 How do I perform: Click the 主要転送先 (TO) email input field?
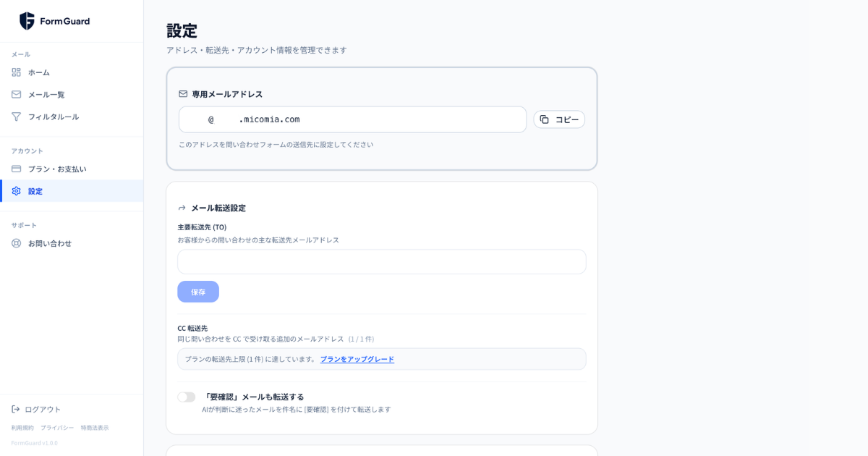[x=382, y=262]
